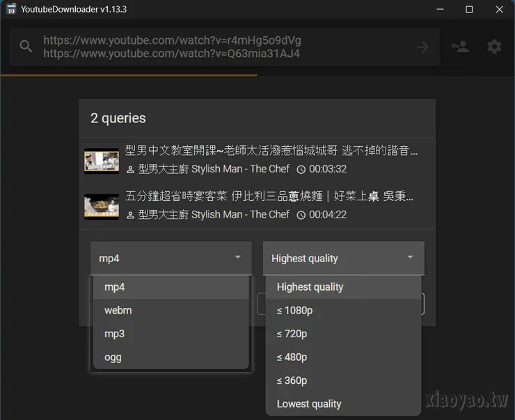The height and width of the screenshot is (420, 515).
Task: Pick ≤ 720p quality option
Action: coord(343,334)
